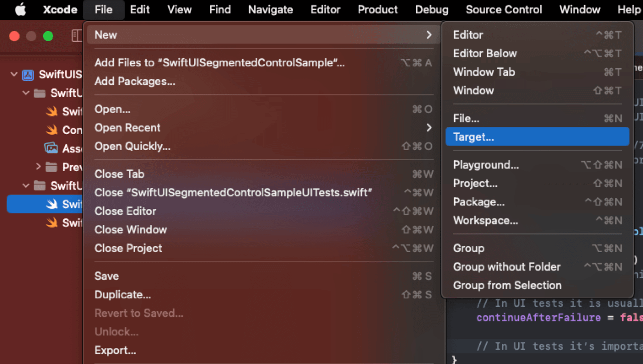This screenshot has height=364, width=643.
Task: Select the blue app project icon at navigator top
Action: click(27, 74)
